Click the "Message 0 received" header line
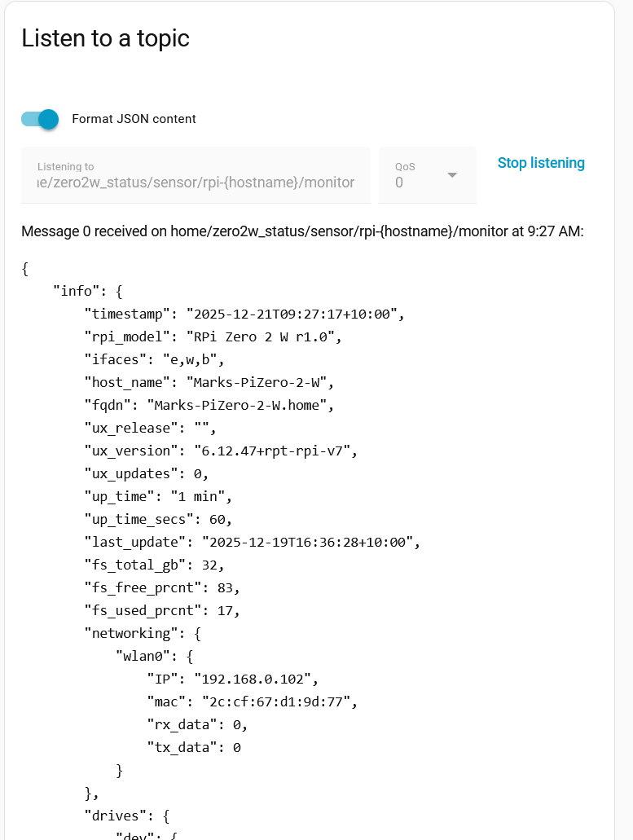633x840 pixels. (x=302, y=231)
